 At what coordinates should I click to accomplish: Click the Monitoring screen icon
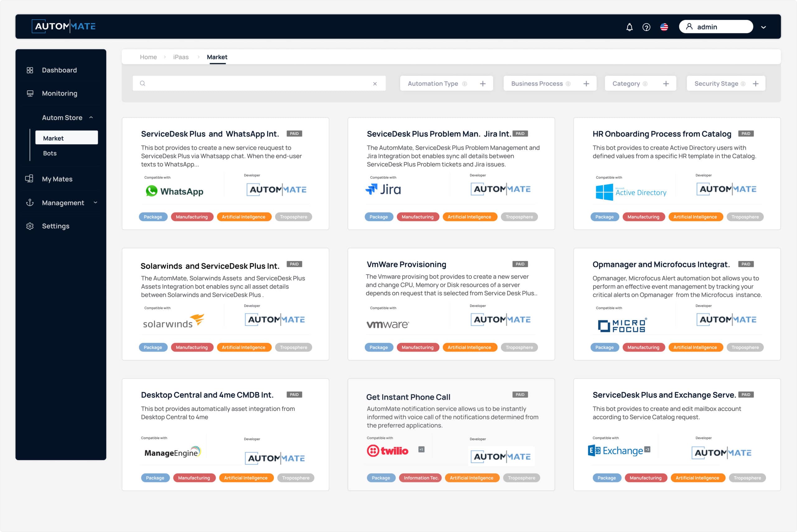(x=30, y=93)
